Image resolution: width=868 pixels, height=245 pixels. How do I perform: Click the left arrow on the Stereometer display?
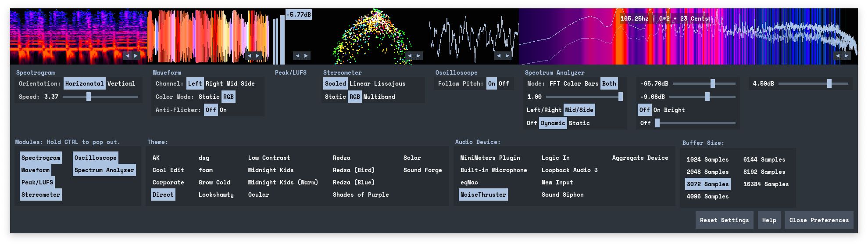(410, 56)
